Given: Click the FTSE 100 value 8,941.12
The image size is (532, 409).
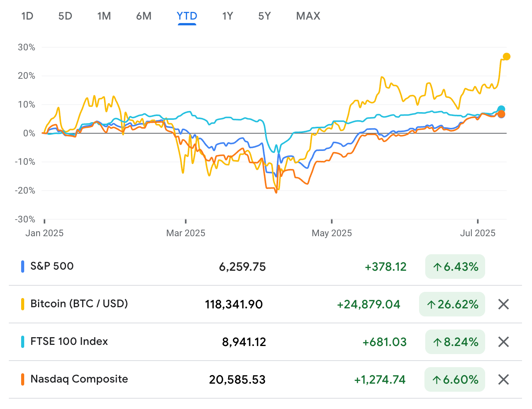Looking at the screenshot, I should pos(244,342).
